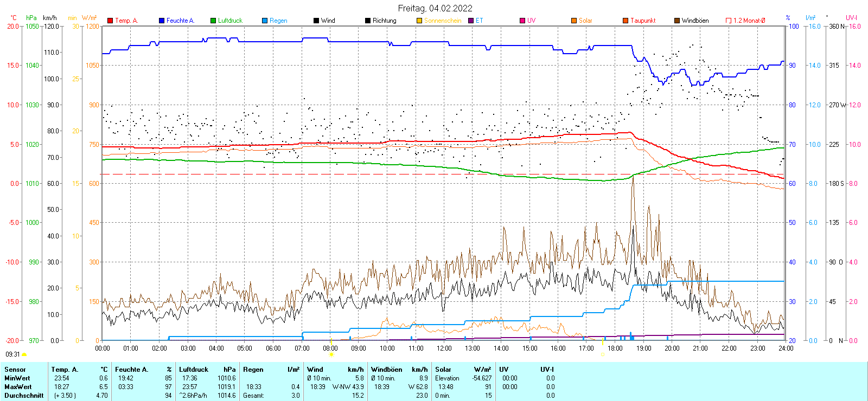868x401 pixels.
Task: Click the red Temp. A. legend swatch
Action: (x=110, y=21)
